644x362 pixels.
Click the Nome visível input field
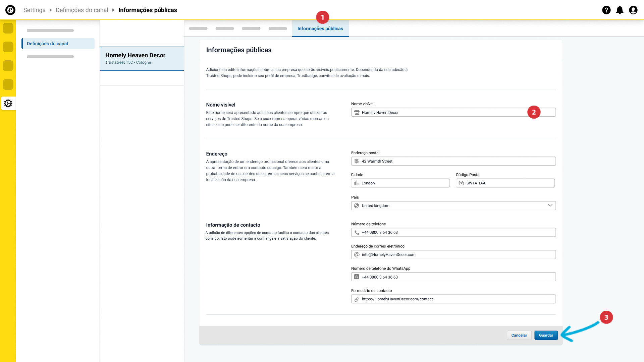click(x=443, y=112)
